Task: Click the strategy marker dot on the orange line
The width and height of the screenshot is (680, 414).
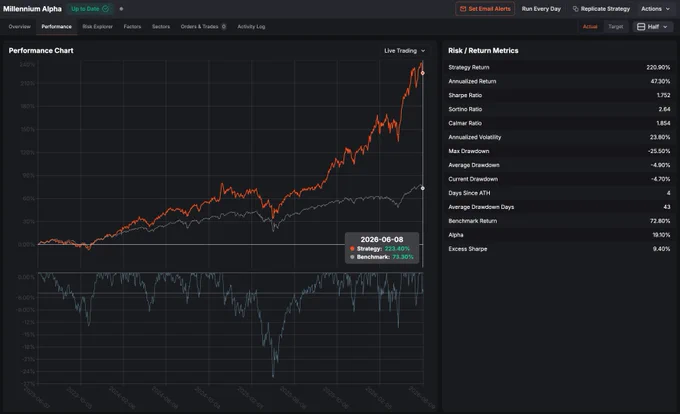Action: 422,73
